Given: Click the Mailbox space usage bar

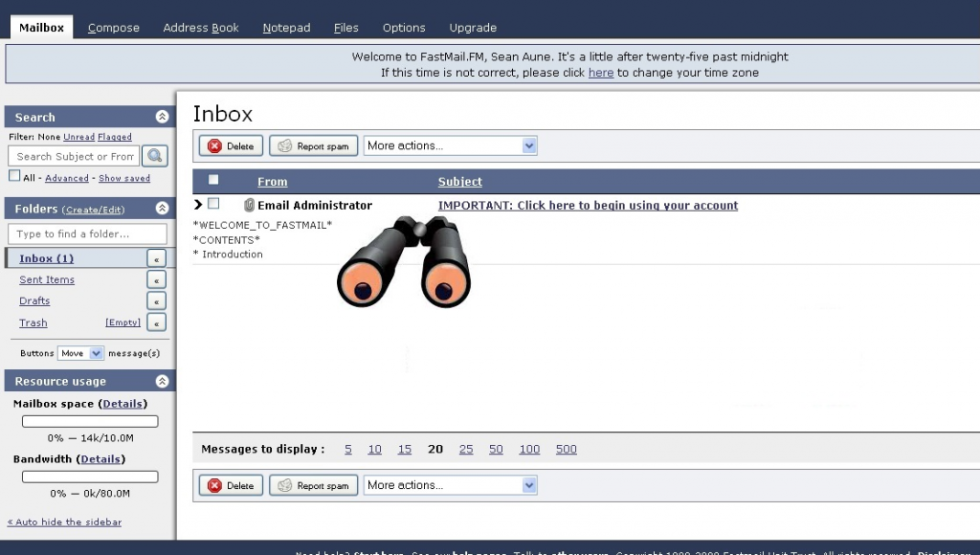Looking at the screenshot, I should [90, 421].
